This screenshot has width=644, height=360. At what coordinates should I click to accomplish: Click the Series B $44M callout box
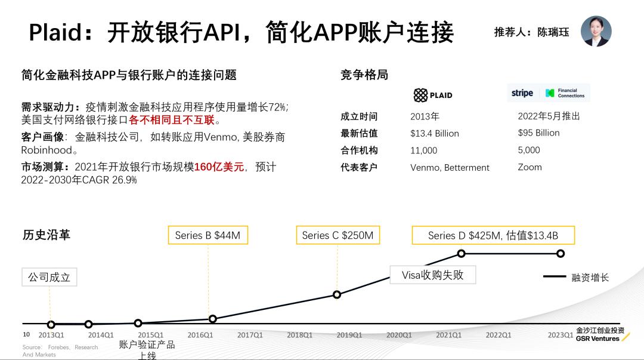pyautogui.click(x=208, y=235)
